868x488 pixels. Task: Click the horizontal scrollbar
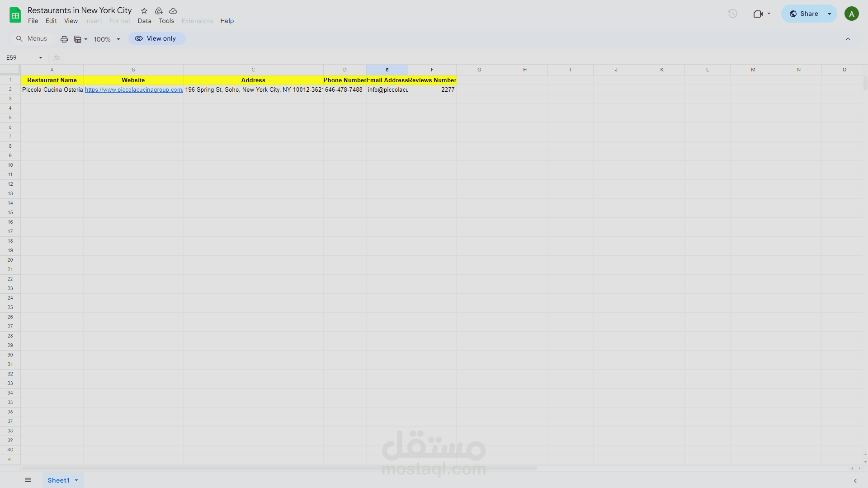[x=279, y=468]
